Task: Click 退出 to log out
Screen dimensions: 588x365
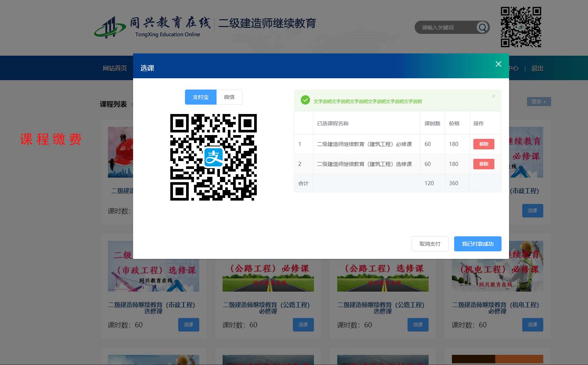Action: 537,68
